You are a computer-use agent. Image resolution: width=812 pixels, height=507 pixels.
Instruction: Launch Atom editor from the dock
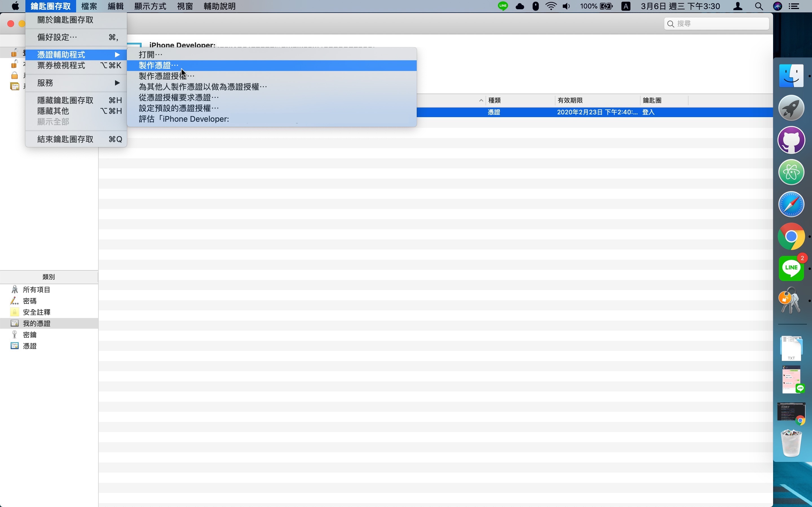pyautogui.click(x=791, y=172)
